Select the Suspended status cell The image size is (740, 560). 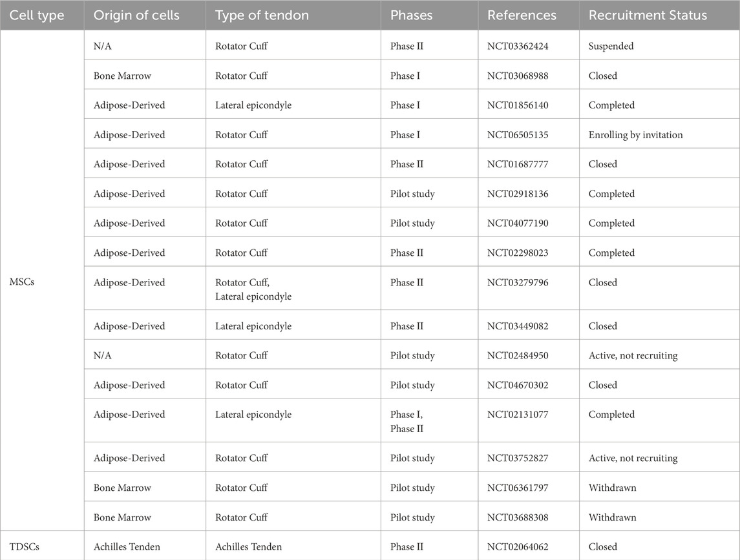click(x=611, y=47)
